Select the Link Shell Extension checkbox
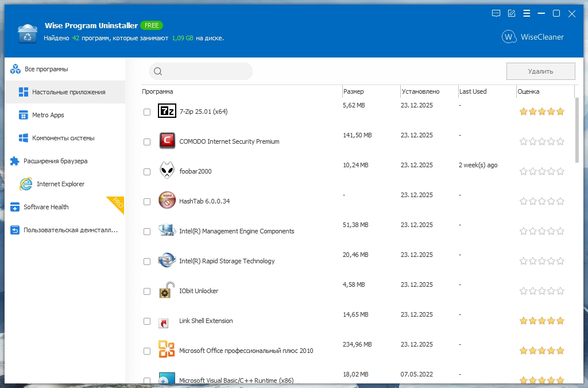The height and width of the screenshot is (388, 588). tap(147, 321)
